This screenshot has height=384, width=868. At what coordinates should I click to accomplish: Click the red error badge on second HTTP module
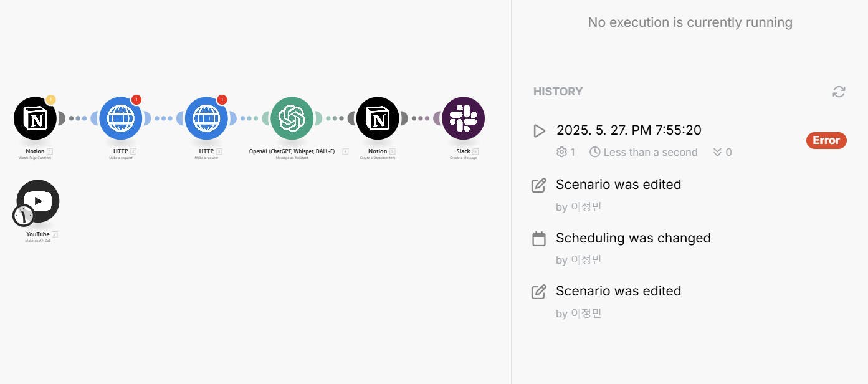pos(222,100)
